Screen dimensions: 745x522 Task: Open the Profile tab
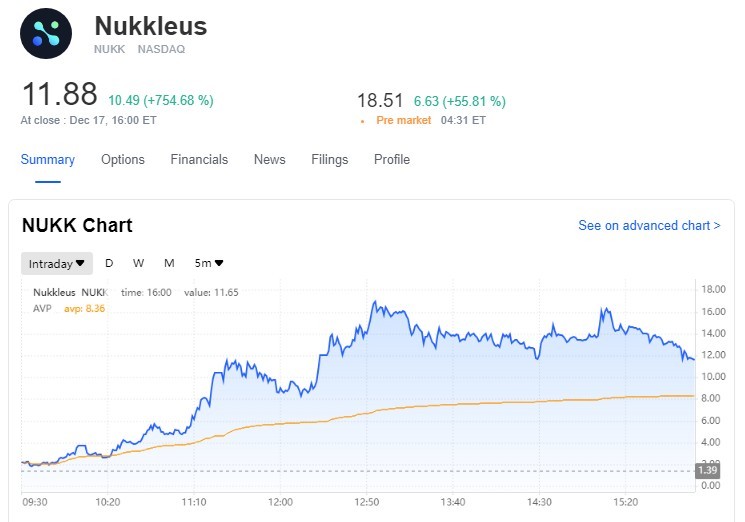click(x=392, y=160)
